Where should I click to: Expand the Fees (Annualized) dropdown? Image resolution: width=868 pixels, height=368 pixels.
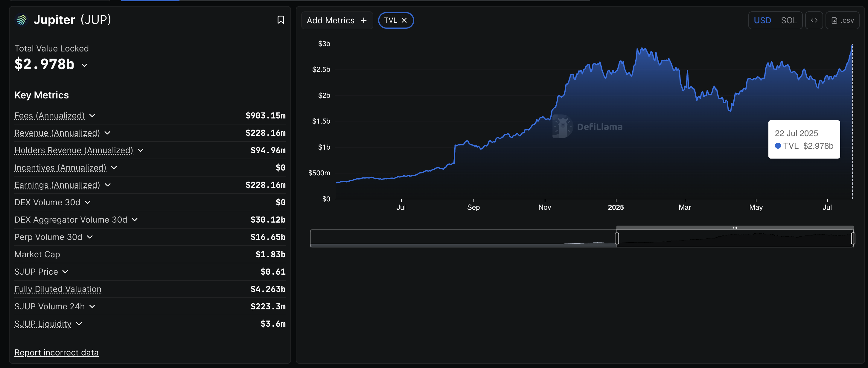(92, 115)
